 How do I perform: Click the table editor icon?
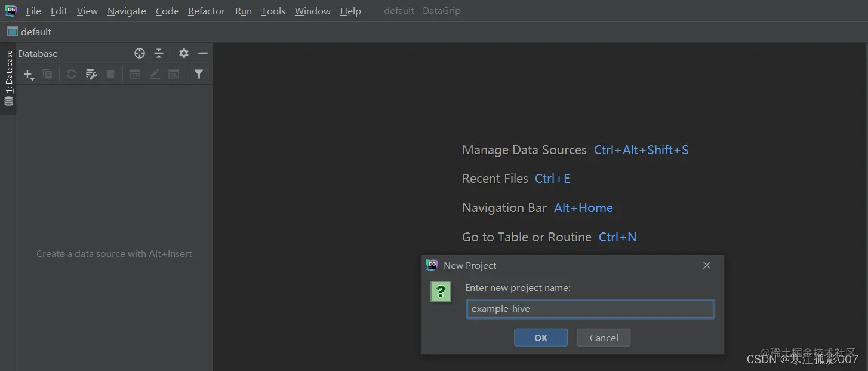[x=135, y=74]
